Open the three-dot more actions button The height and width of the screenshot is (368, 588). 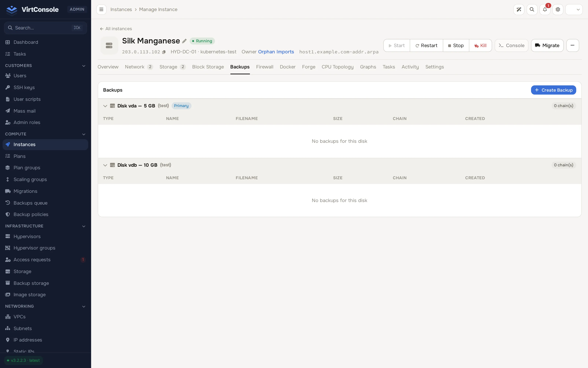click(x=572, y=45)
